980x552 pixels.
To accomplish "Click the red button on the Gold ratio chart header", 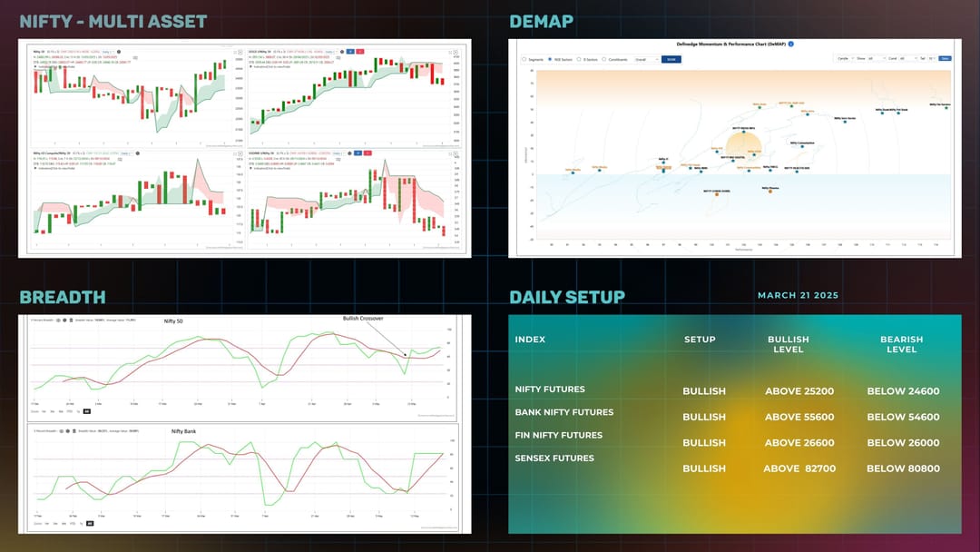I will [x=360, y=51].
